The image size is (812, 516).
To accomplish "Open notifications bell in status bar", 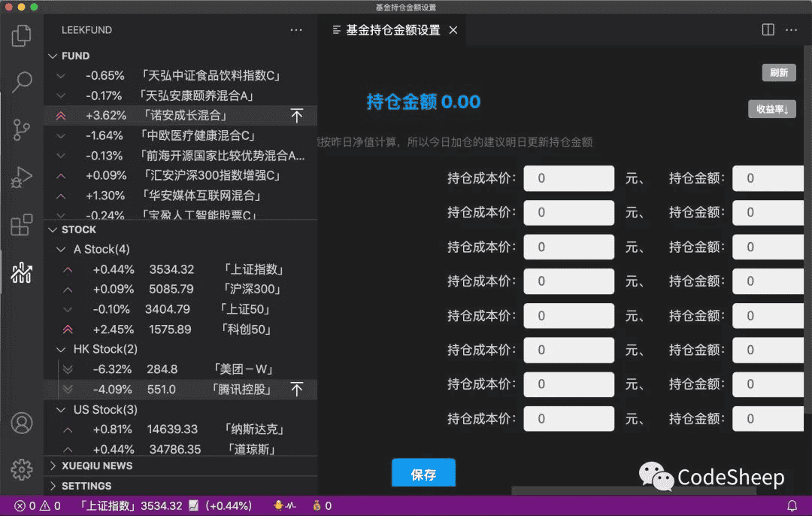I will pos(792,505).
